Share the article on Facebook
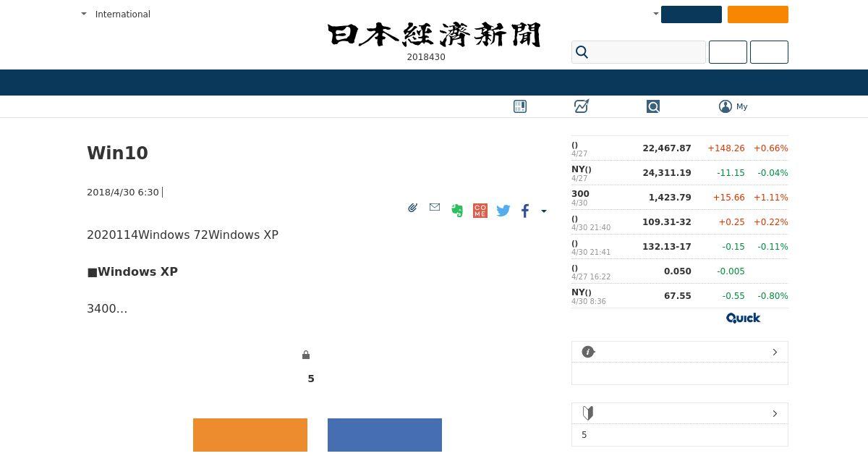Screen dimensions: 868x456 coord(525,211)
